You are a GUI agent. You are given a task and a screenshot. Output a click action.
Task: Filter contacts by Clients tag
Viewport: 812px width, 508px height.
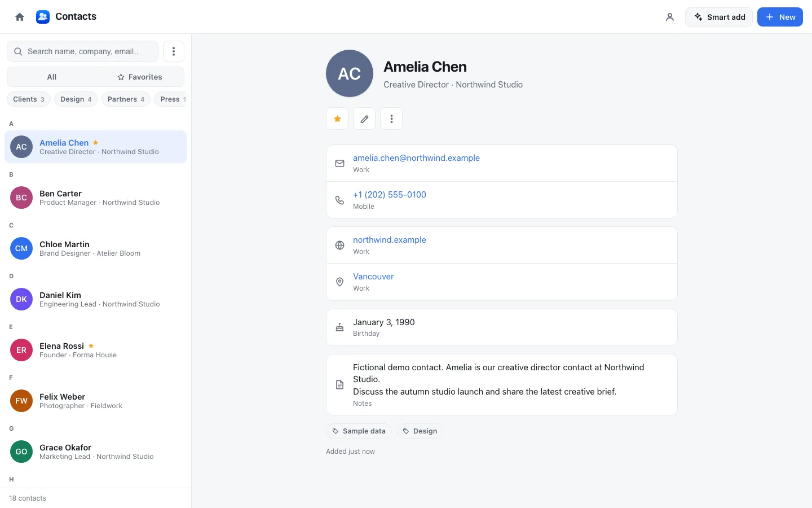(x=29, y=99)
